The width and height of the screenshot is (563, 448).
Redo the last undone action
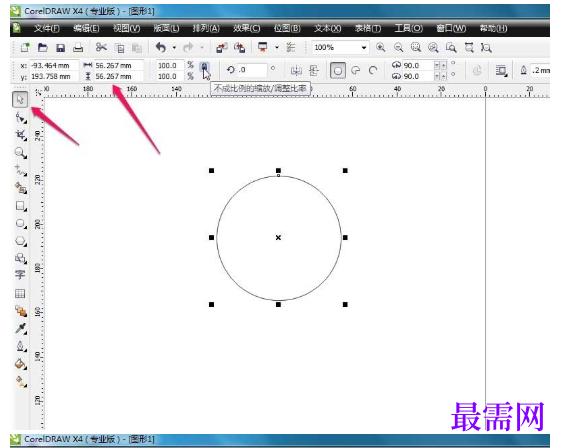tap(188, 47)
